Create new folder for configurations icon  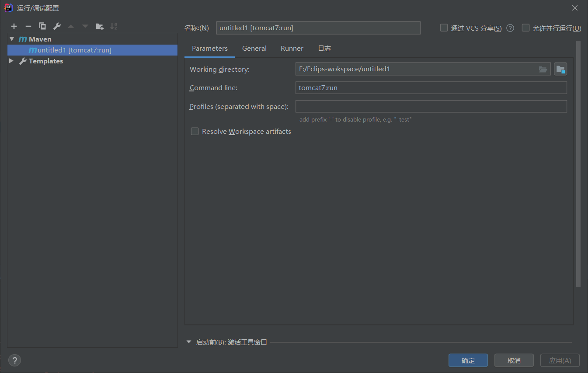(x=100, y=26)
